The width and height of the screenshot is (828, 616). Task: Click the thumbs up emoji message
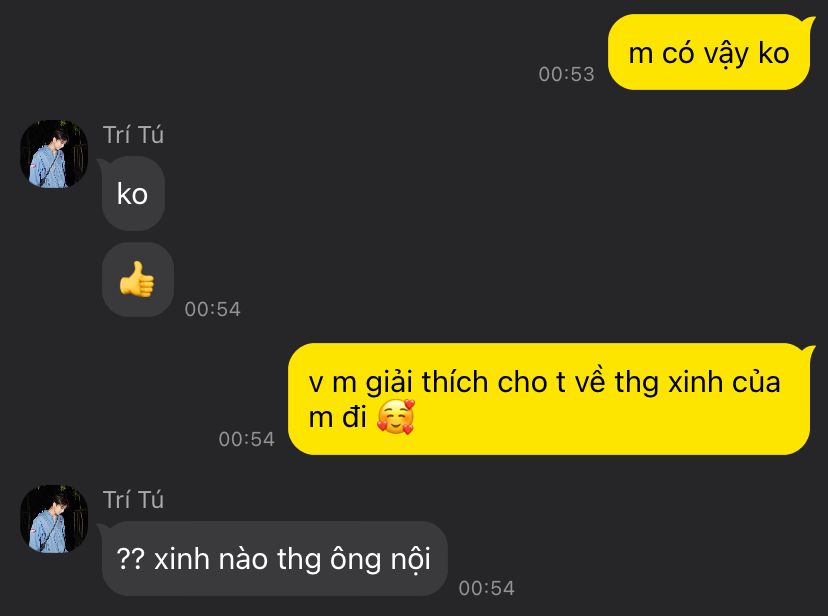(138, 280)
